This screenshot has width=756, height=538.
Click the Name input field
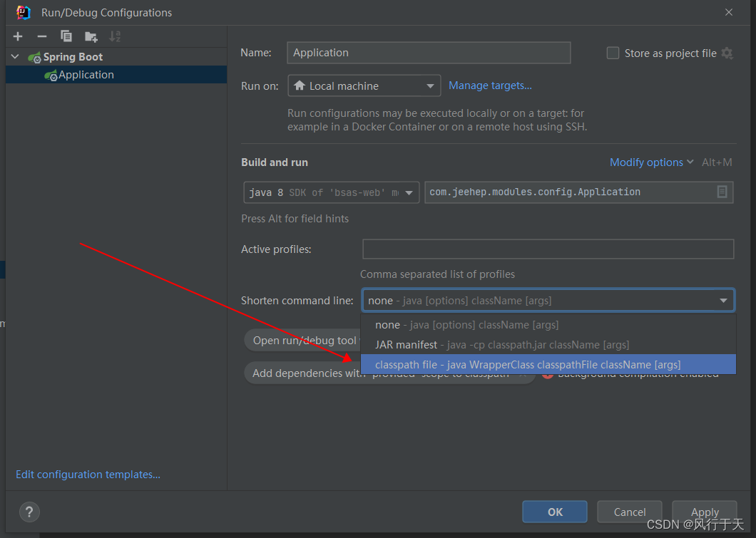click(x=429, y=53)
